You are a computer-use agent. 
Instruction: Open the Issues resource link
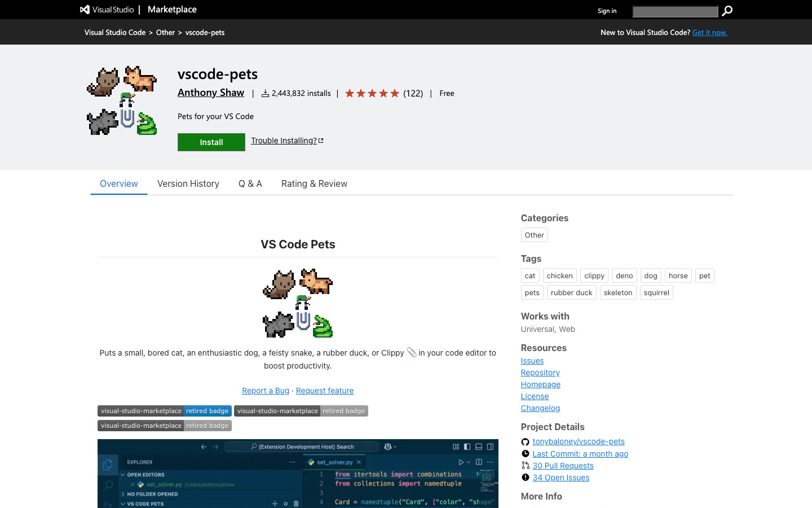[532, 361]
